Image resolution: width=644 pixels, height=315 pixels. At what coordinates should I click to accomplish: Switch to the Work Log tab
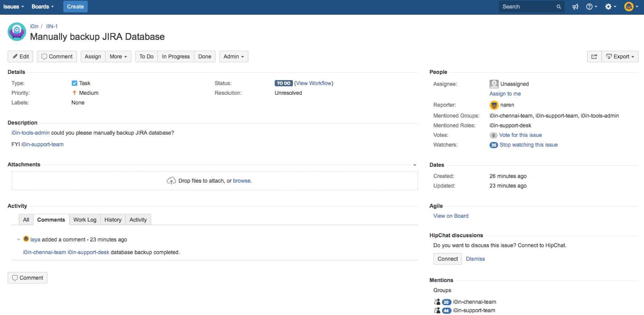(x=85, y=220)
